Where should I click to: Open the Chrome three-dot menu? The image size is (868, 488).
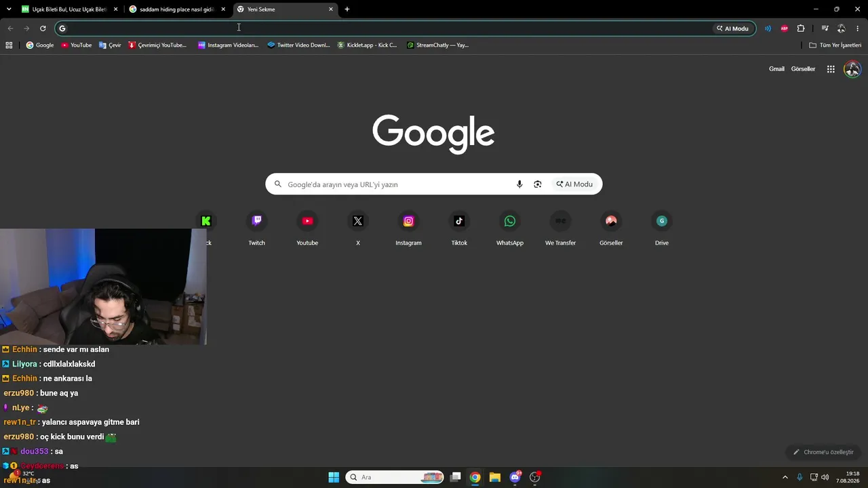pos(858,28)
